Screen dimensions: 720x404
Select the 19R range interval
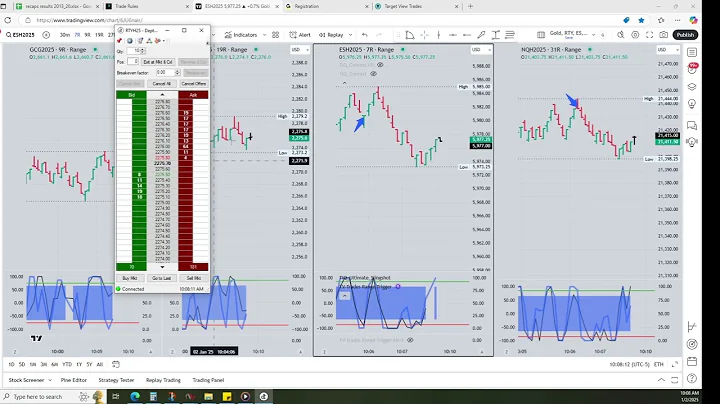99,35
